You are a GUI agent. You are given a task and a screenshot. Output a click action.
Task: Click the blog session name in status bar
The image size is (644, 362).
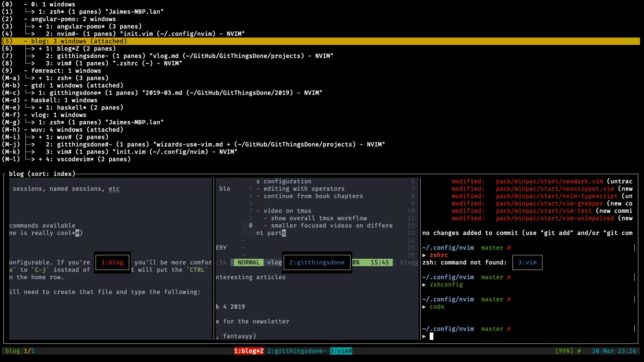[13, 351]
